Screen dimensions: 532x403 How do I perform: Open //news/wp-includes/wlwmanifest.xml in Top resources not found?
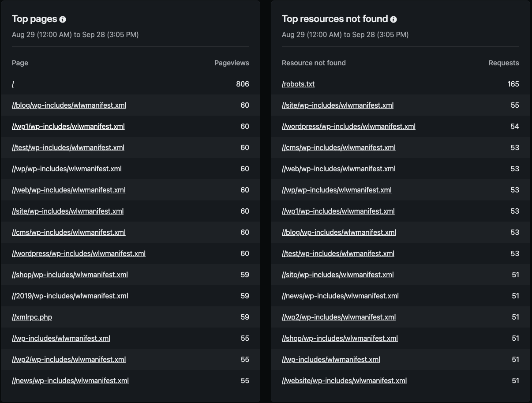coord(340,296)
